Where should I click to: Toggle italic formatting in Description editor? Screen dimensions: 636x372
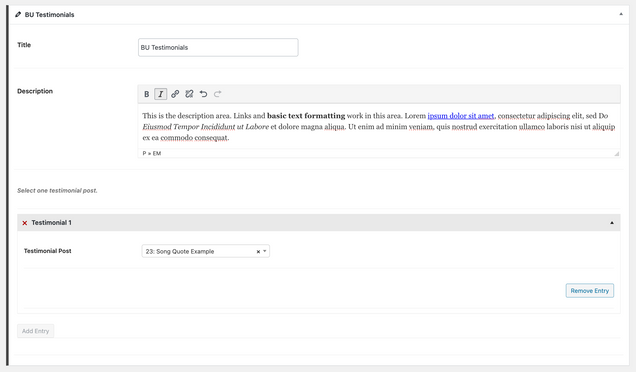pos(161,94)
